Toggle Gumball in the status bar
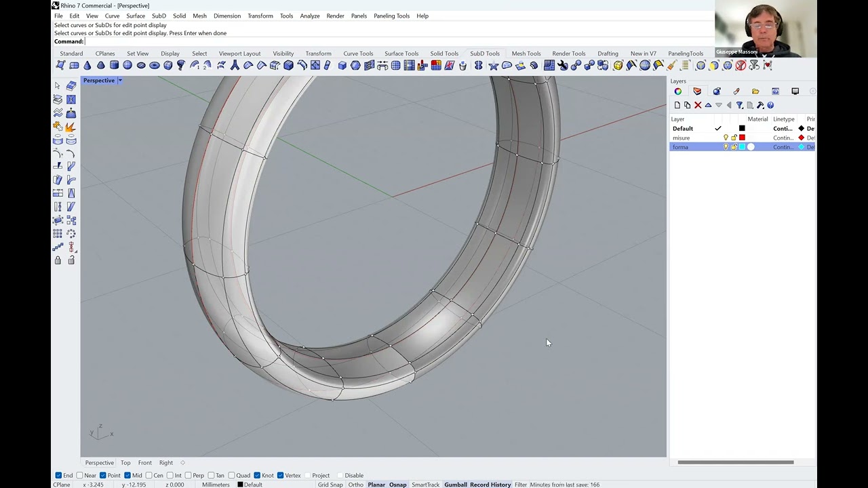Image resolution: width=868 pixels, height=488 pixels. tap(455, 485)
